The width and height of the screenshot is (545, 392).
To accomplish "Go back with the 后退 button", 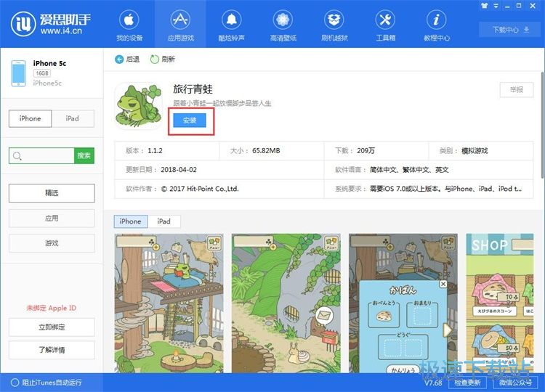I will pyautogui.click(x=127, y=60).
